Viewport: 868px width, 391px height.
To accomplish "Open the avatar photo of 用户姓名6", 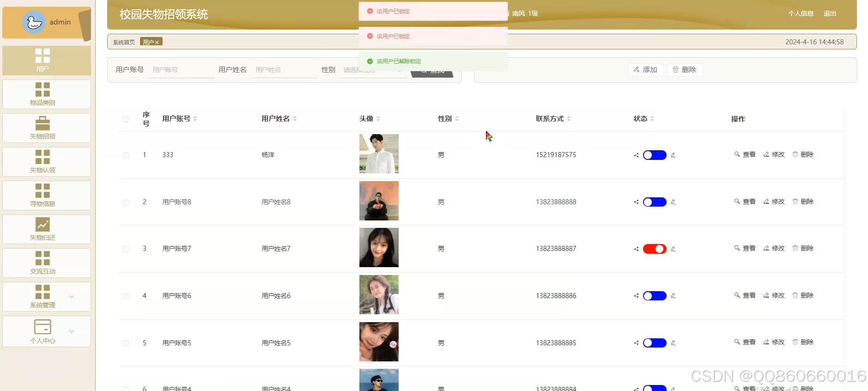I will pyautogui.click(x=379, y=295).
